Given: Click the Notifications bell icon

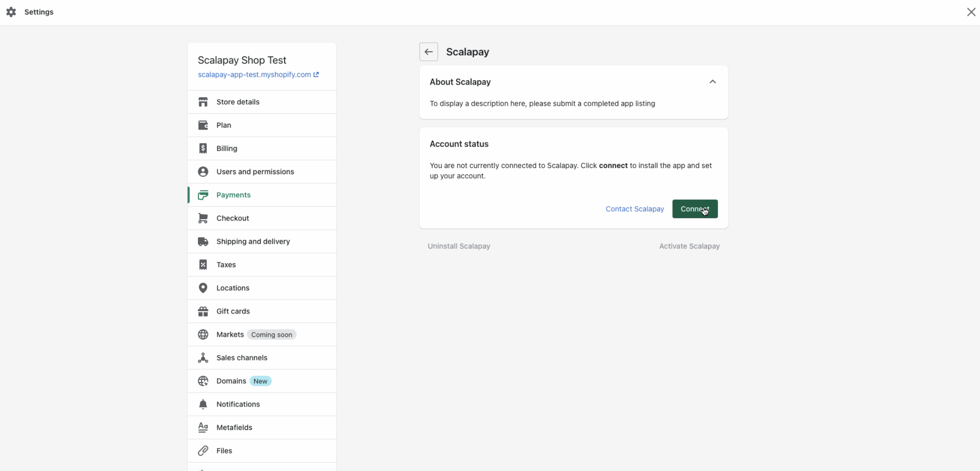Looking at the screenshot, I should (203, 404).
